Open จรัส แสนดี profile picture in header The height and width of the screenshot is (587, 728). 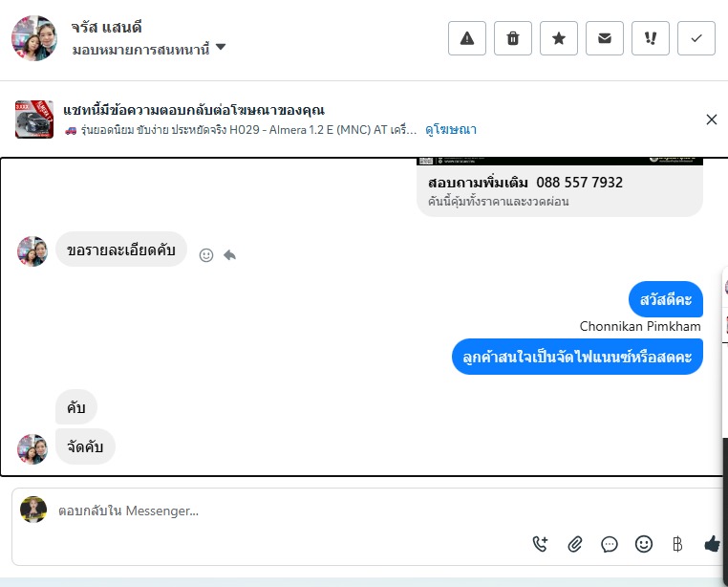point(33,38)
